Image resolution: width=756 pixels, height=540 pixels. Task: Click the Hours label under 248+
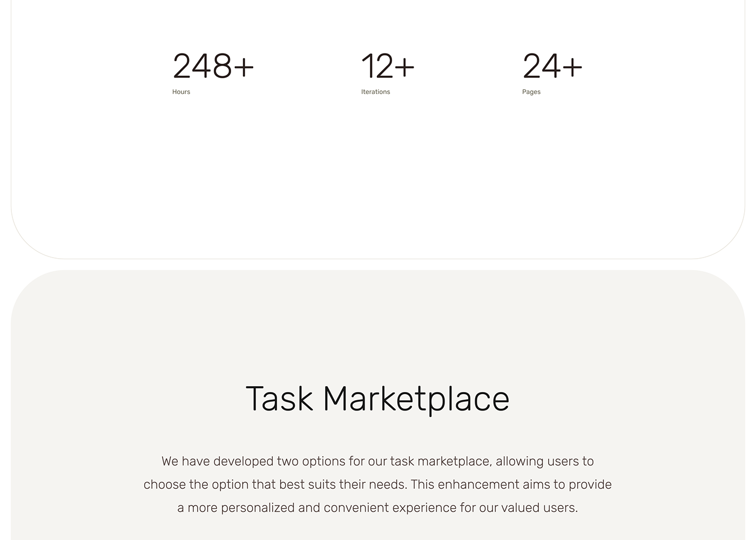coord(181,92)
